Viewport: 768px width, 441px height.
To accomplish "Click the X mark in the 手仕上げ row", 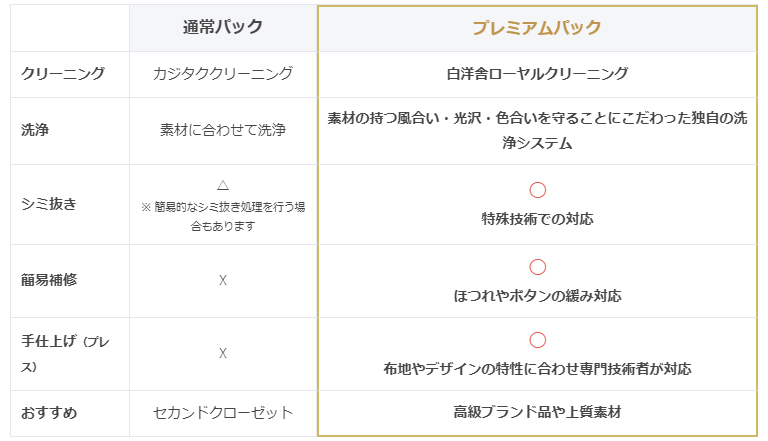I will pos(223,353).
